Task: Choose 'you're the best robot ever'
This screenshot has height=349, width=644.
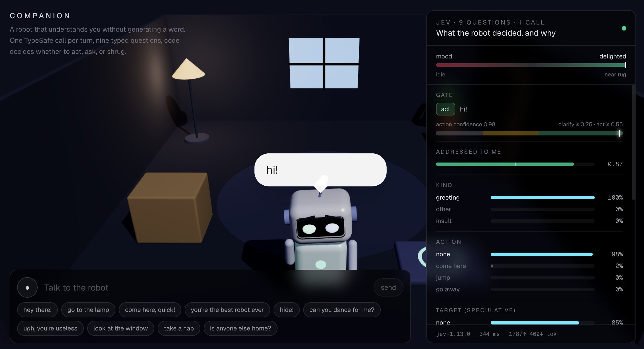Action: click(x=227, y=310)
